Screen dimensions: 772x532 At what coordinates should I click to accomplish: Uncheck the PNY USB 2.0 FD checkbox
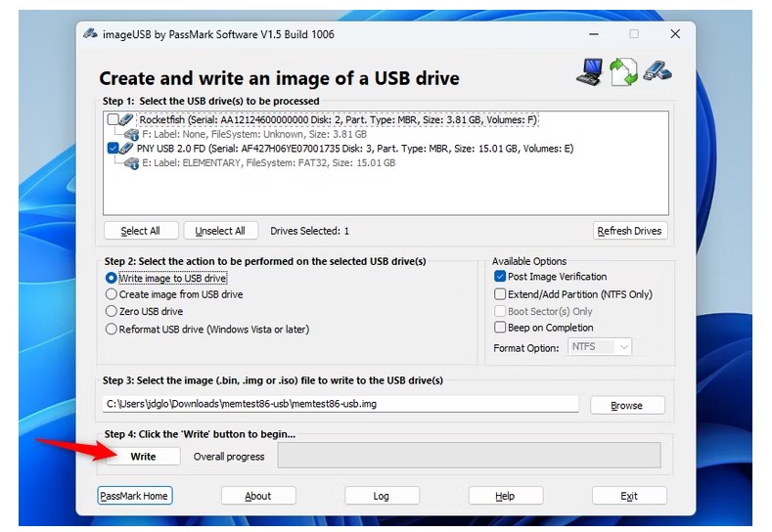(x=113, y=148)
